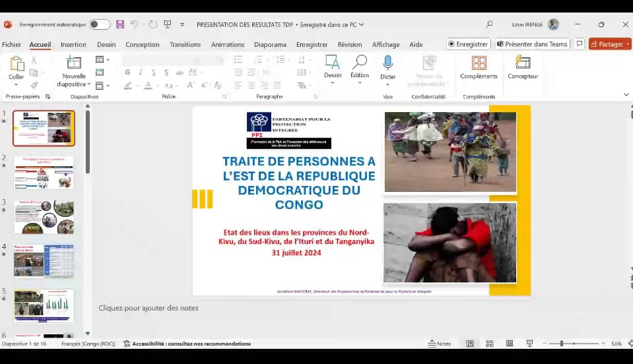Click the 51% zoom level
This screenshot has height=364, width=633.
pos(616,344)
